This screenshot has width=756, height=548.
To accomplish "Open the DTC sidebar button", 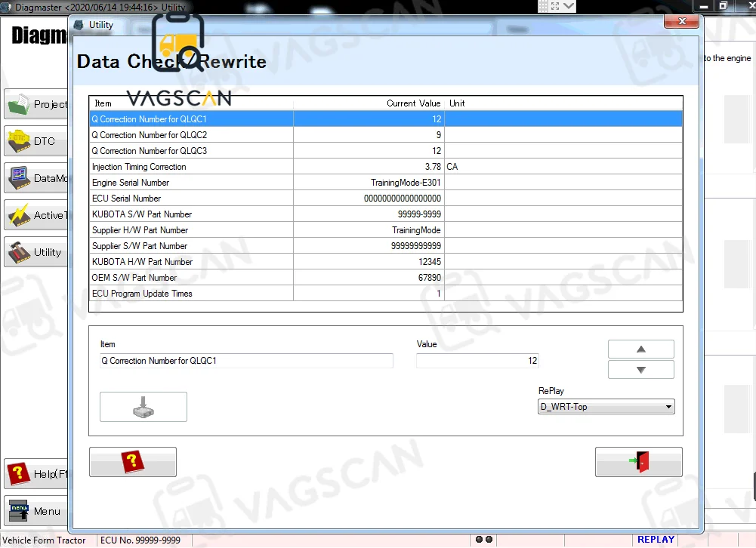I will pos(37,141).
